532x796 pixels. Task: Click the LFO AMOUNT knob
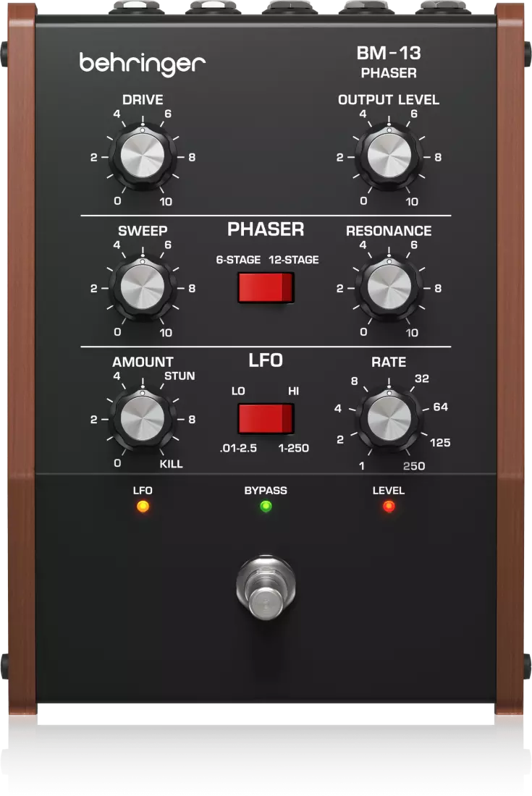click(x=143, y=419)
